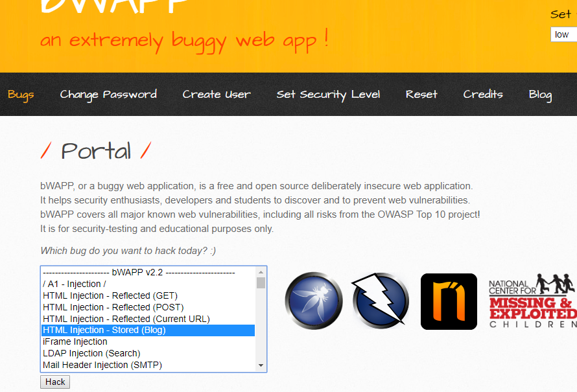577x392 pixels.
Task: Choose HTML Injection - Reflected (POST) entry
Action: tap(113, 307)
